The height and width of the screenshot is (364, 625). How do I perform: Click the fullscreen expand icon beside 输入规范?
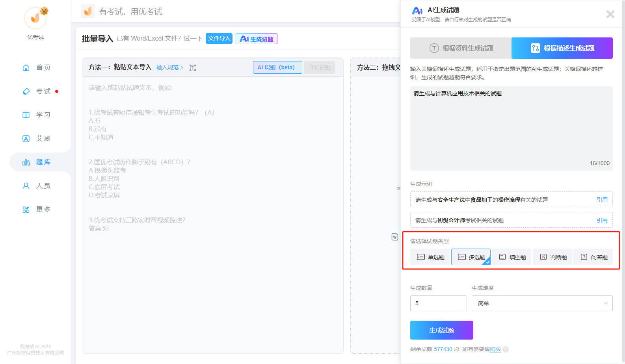[193, 68]
